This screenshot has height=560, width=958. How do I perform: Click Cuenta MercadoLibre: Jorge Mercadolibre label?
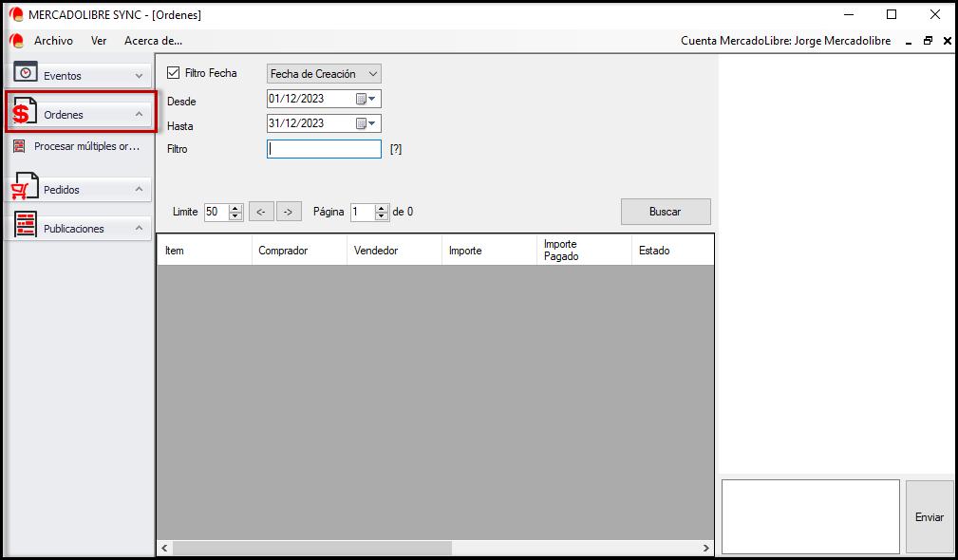click(786, 41)
